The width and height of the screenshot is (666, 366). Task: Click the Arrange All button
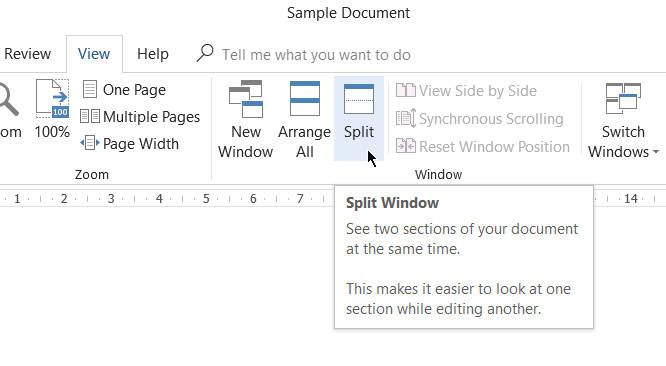pyautogui.click(x=305, y=118)
